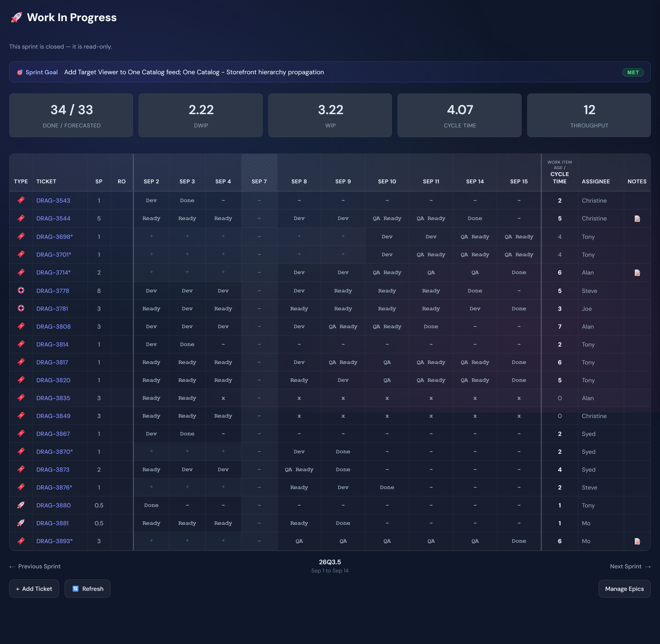Click the type icon in DRAG-3849 row
660x644 pixels.
point(21,416)
